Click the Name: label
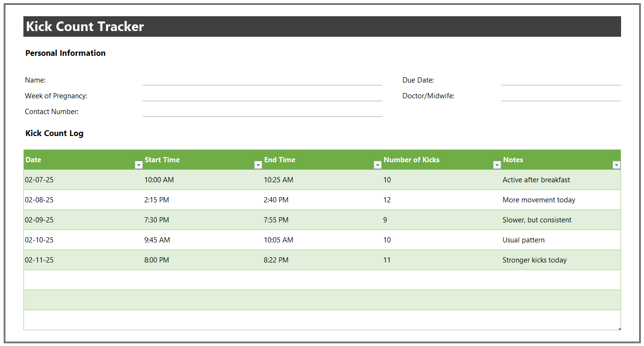 [x=35, y=80]
